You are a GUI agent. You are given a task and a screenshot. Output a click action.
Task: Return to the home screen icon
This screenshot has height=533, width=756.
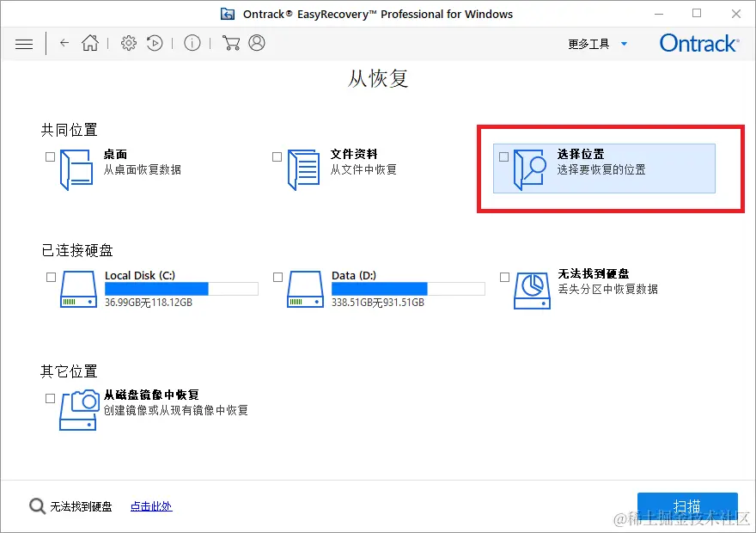pos(90,43)
